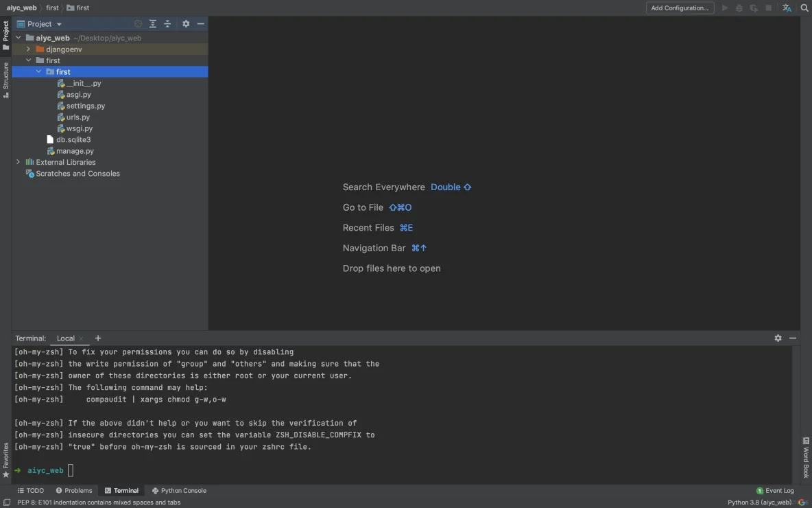Screen dimensions: 812x508
Task: Click Expand All icon in Project panel
Action: (x=153, y=24)
